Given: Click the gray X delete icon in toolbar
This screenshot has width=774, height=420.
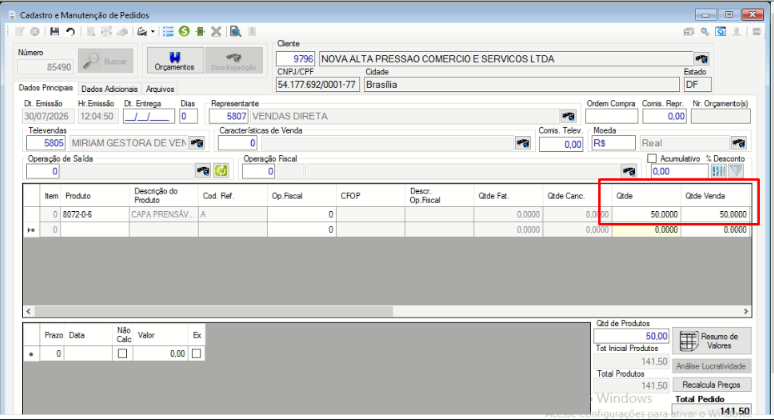Looking at the screenshot, I should point(216,32).
